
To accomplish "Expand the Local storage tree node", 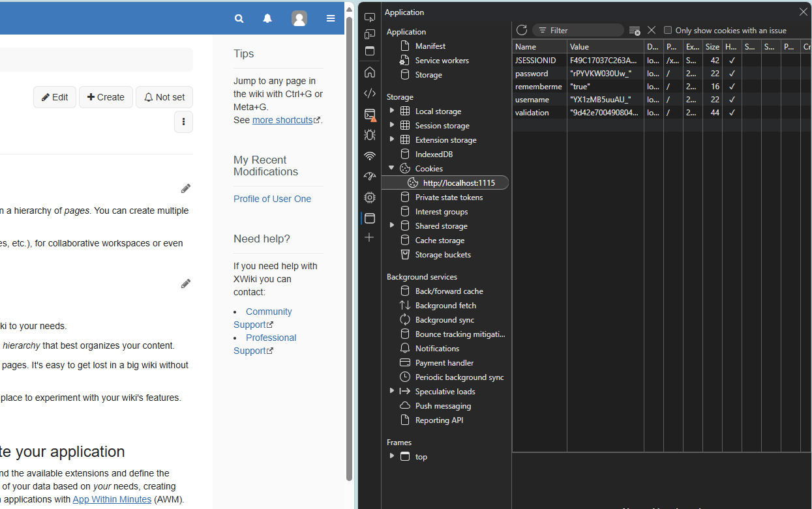I will coord(392,111).
